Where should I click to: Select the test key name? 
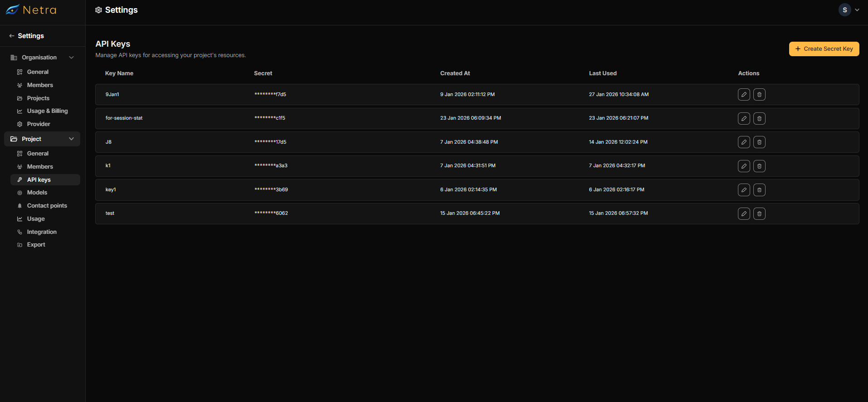tap(110, 213)
